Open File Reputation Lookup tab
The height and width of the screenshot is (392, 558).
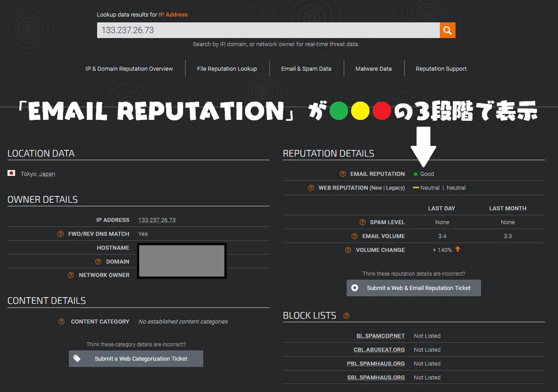click(x=227, y=69)
